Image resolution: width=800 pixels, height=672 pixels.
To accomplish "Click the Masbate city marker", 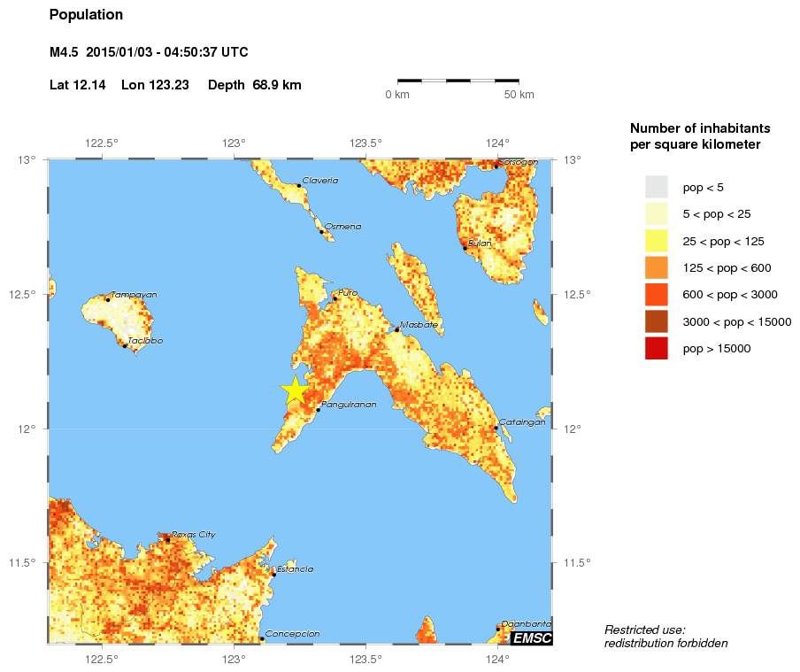I will 396,329.
